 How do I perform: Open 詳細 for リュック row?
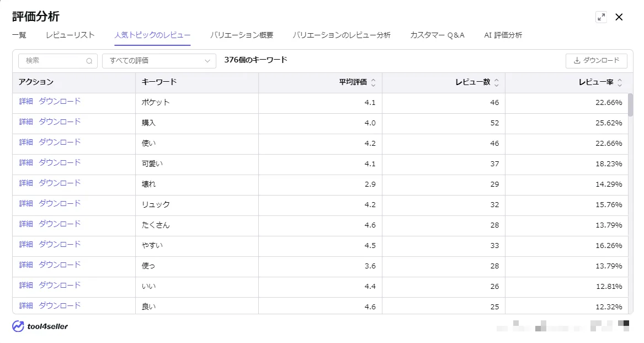pyautogui.click(x=26, y=204)
